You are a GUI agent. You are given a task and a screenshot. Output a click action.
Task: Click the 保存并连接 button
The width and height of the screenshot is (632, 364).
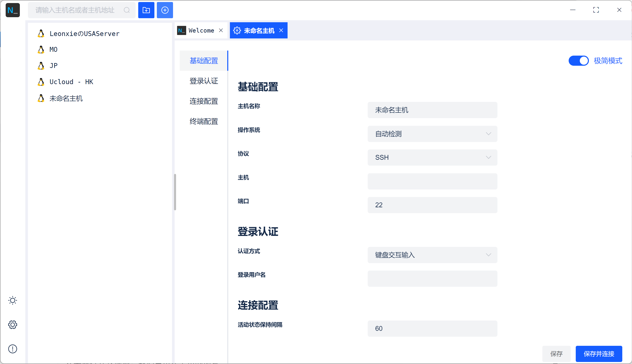pyautogui.click(x=599, y=354)
